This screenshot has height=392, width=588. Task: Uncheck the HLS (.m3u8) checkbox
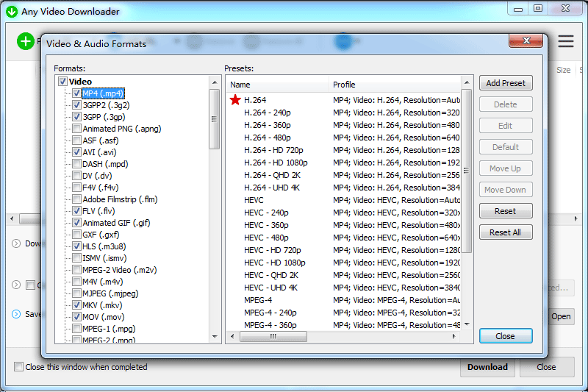[76, 246]
